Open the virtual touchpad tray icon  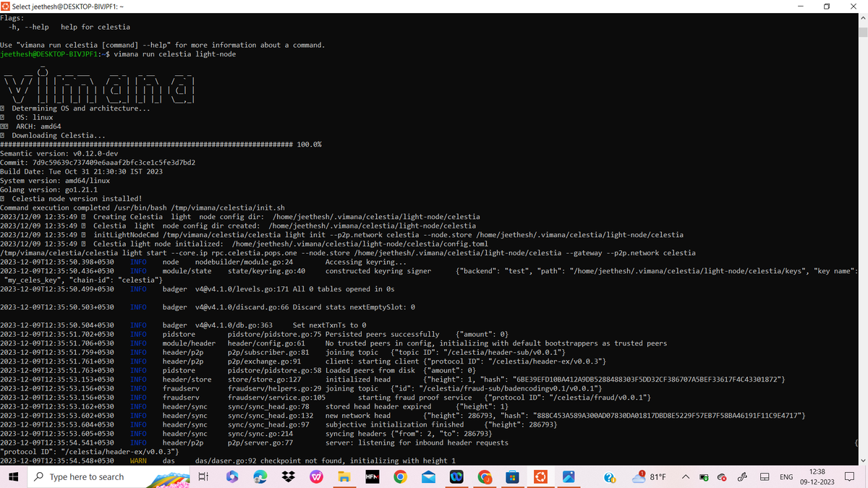pos(764,477)
